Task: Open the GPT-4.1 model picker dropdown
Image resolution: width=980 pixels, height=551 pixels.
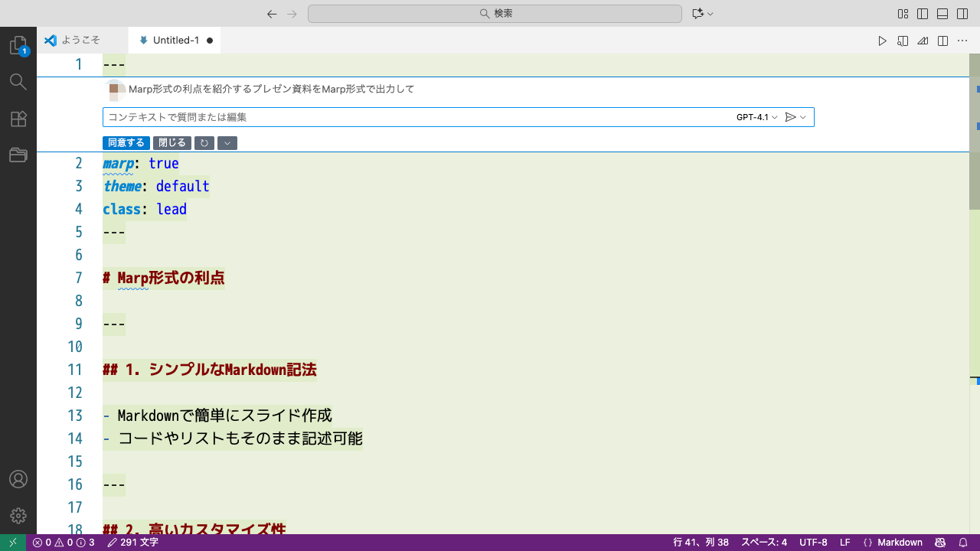Action: pos(756,117)
